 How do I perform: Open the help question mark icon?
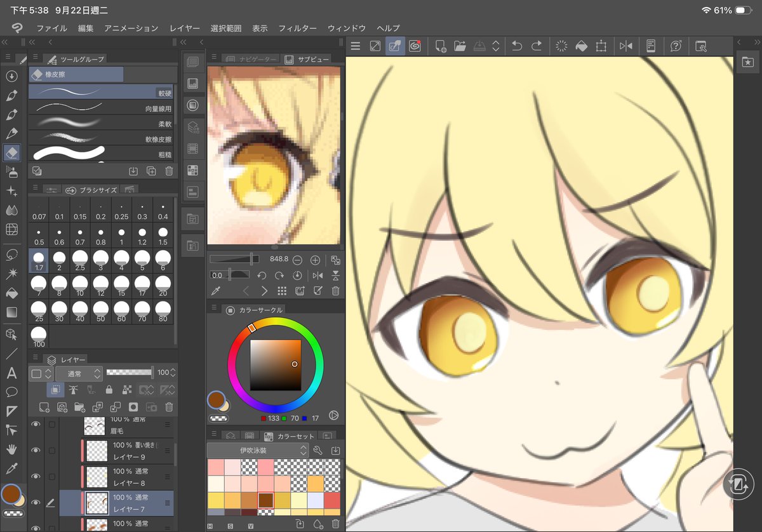coord(676,46)
